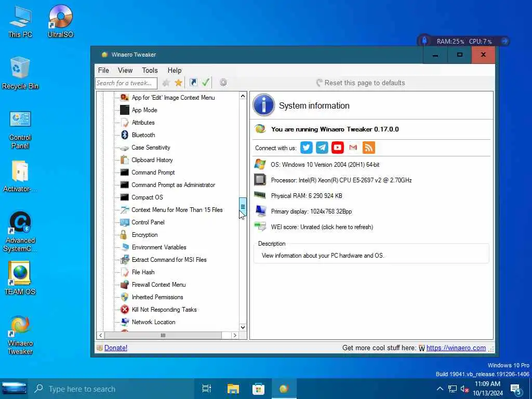Viewport: 532px width, 399px height.
Task: Click the horizontal scrollbar left arrow
Action: click(x=100, y=335)
